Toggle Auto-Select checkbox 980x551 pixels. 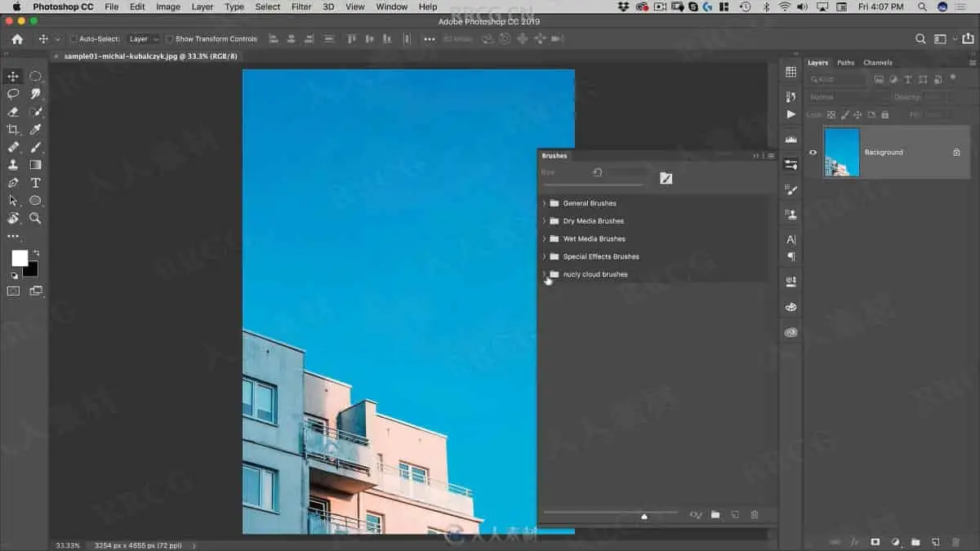tap(73, 39)
